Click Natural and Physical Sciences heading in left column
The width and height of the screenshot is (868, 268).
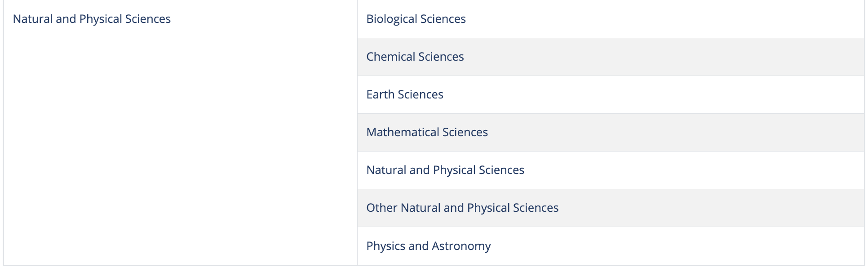(x=92, y=19)
